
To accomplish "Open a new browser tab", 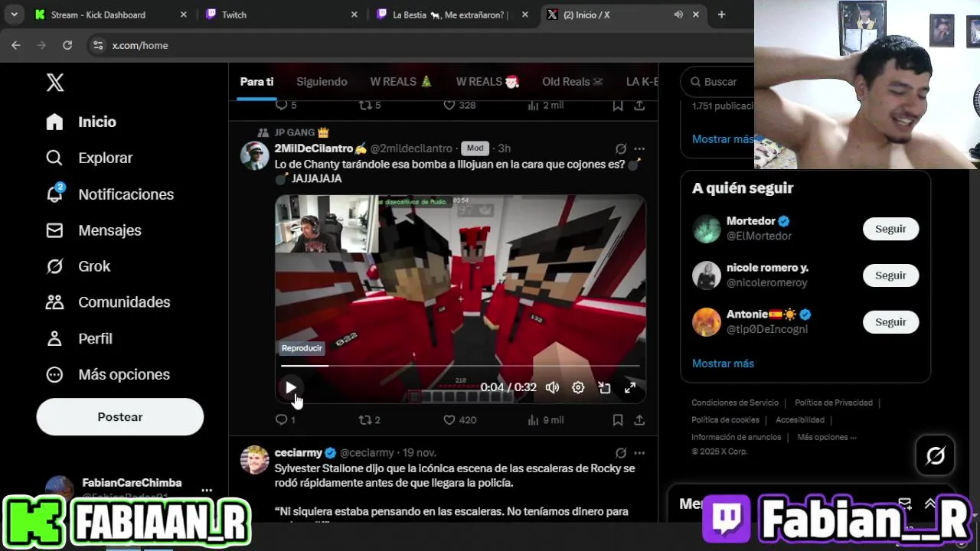I will click(721, 15).
